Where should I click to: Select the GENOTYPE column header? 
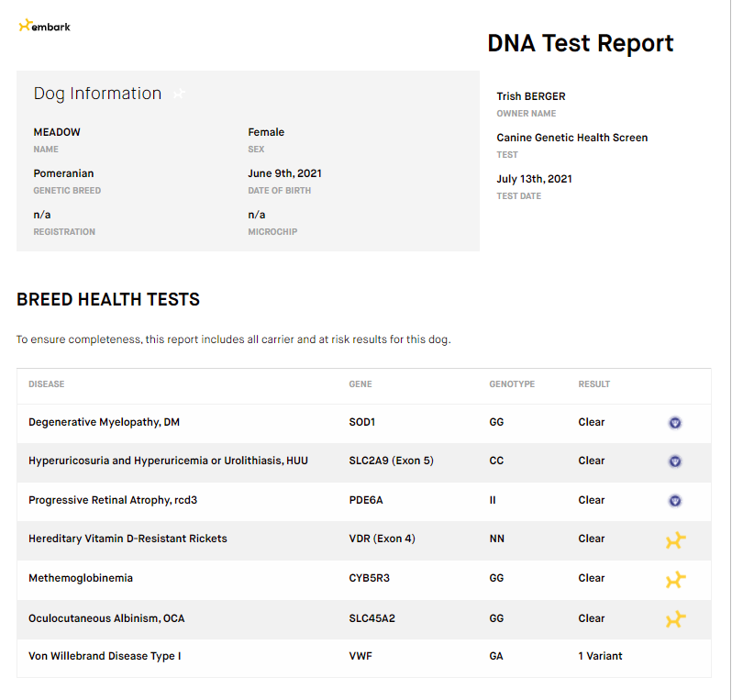pyautogui.click(x=512, y=384)
